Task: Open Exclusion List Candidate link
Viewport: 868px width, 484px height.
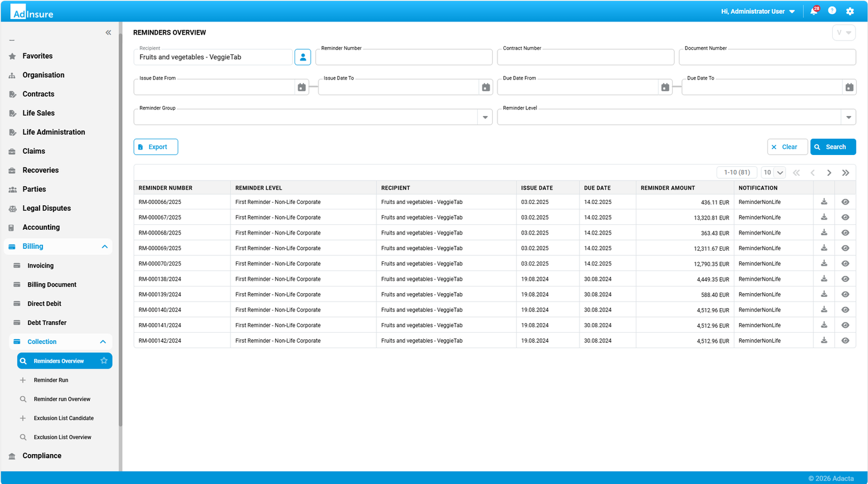Action: 65,418
